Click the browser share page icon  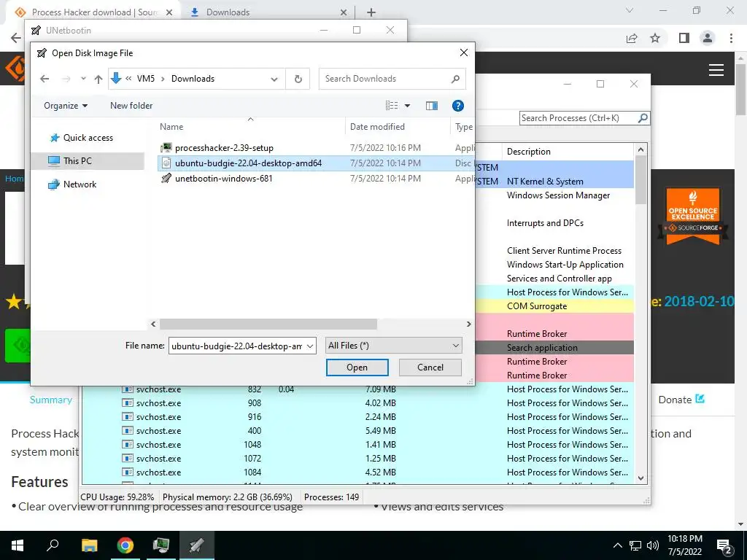point(632,38)
